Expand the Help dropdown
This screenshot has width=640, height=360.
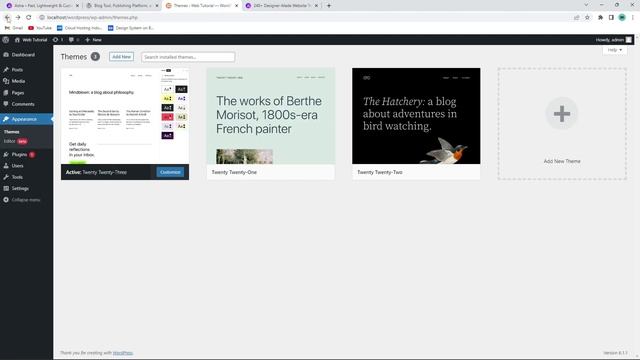(x=615, y=50)
